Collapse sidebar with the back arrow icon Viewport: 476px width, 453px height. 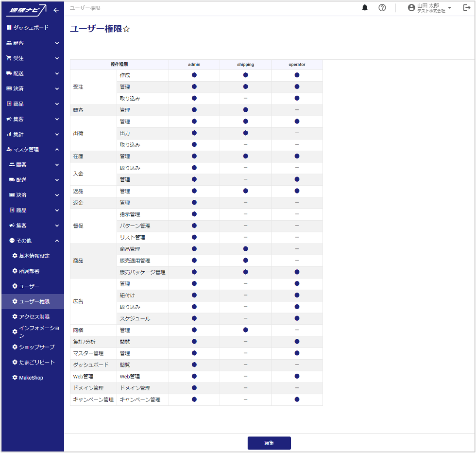[56, 10]
